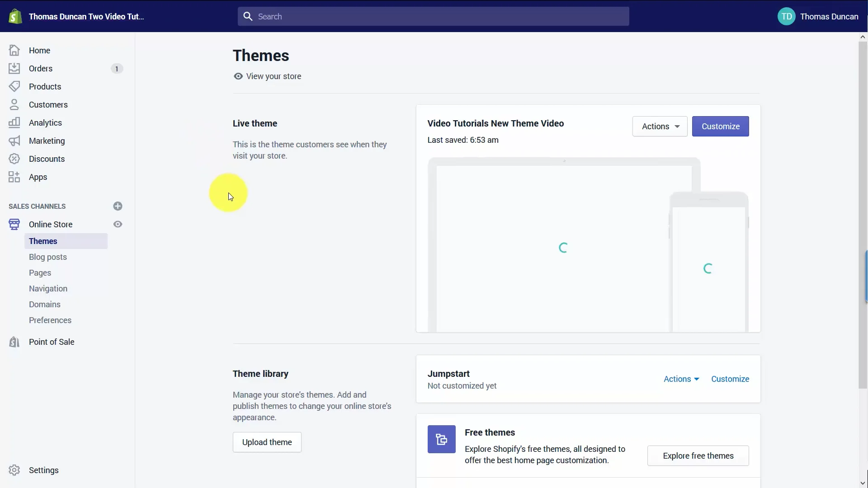Open Domains section
Screen dimensions: 868x488
pos(45,304)
